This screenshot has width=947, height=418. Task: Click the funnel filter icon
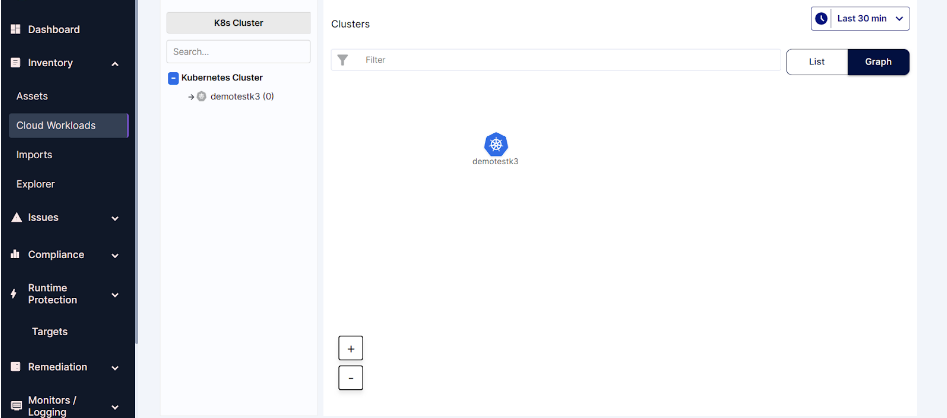(342, 60)
